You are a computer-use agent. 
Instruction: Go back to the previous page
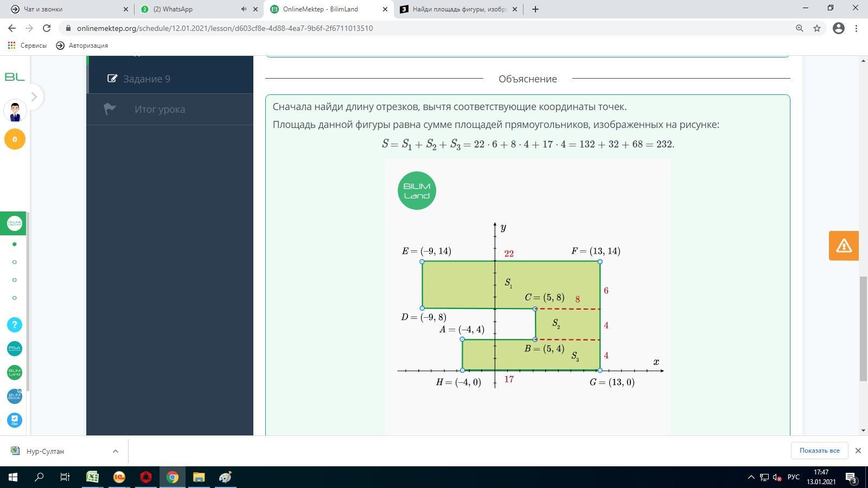click(x=12, y=28)
